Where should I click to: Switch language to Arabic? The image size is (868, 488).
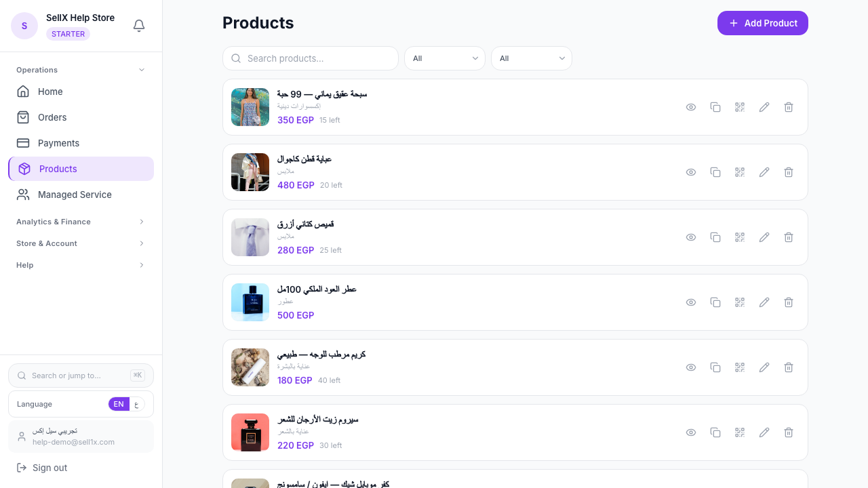(137, 404)
